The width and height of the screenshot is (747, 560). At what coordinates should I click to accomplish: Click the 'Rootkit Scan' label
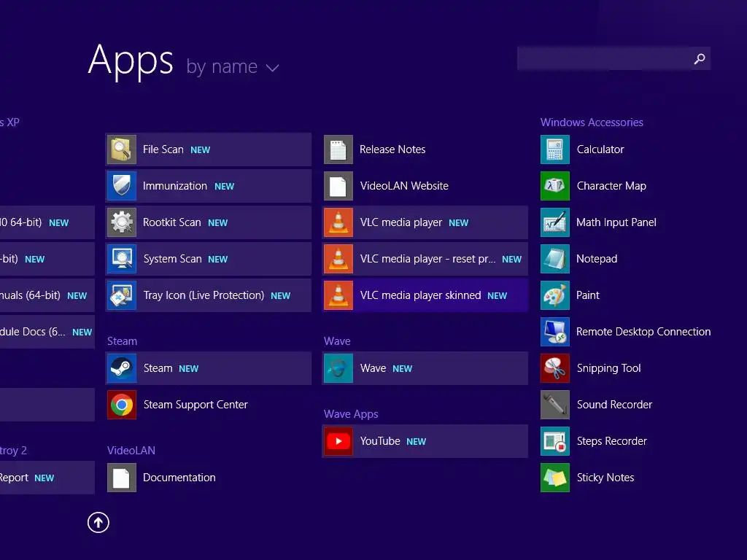coord(171,222)
